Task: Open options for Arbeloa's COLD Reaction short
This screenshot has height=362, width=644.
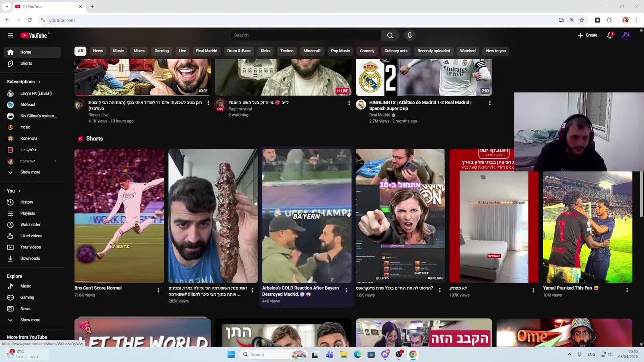Action: [x=346, y=290]
